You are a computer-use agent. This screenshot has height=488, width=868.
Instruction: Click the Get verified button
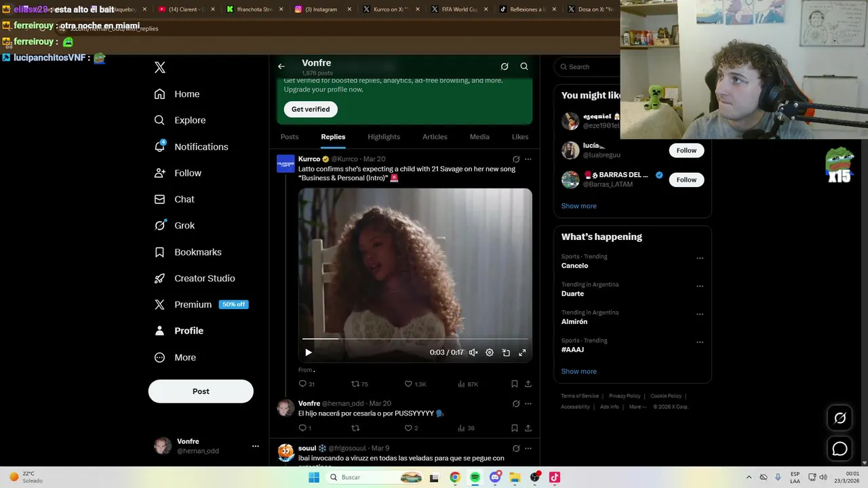pos(311,109)
